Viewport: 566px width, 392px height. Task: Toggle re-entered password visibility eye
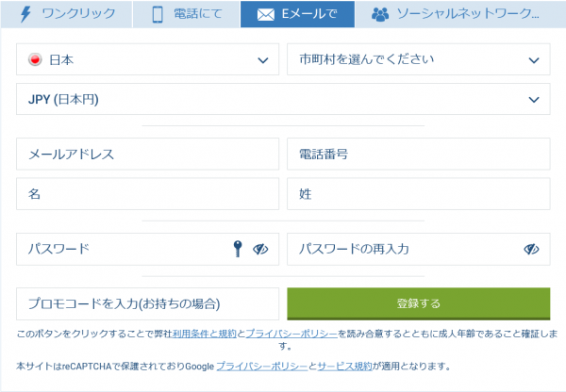[531, 249]
